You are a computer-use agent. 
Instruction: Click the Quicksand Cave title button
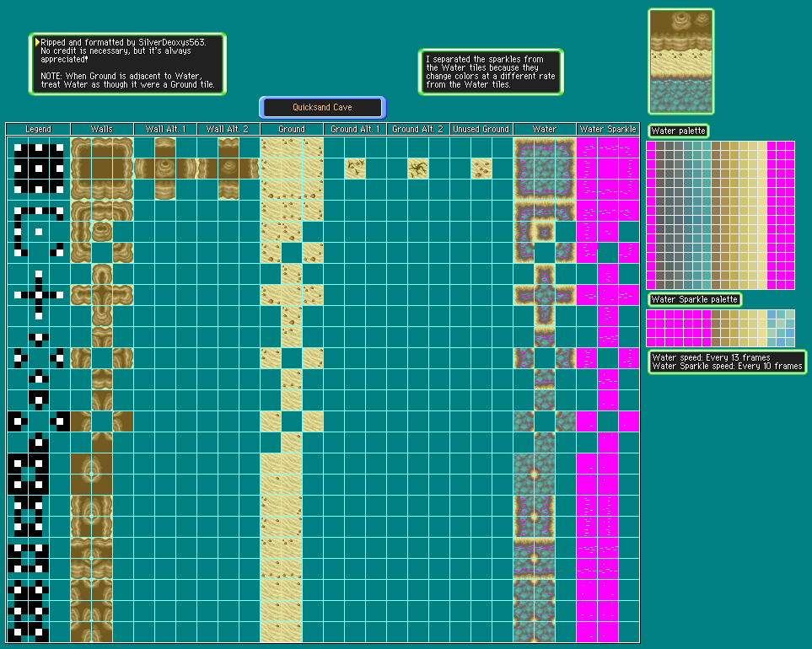coord(323,108)
